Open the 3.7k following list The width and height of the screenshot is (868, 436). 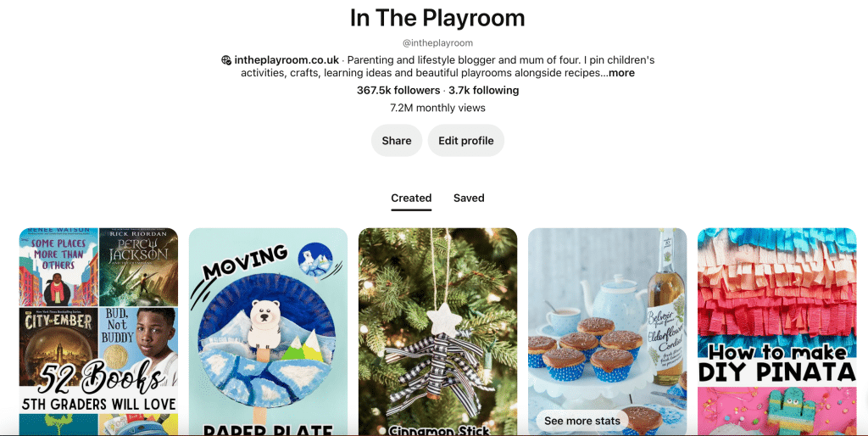pos(484,90)
